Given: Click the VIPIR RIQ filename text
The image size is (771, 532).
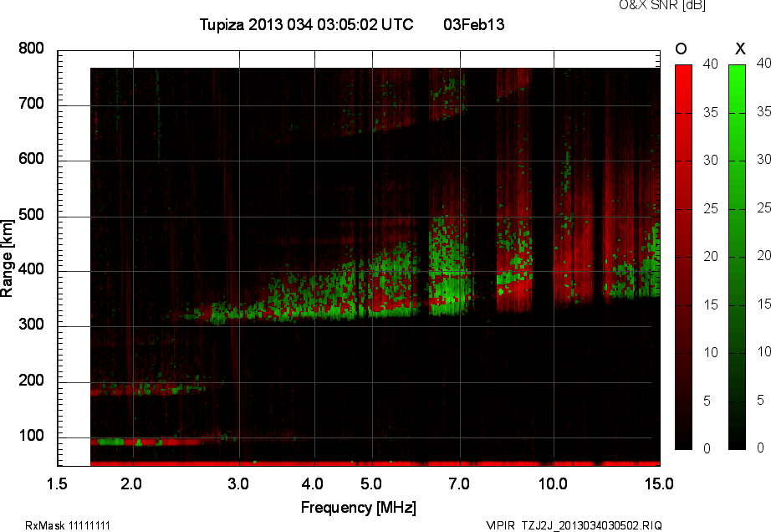Looking at the screenshot, I should (x=574, y=525).
